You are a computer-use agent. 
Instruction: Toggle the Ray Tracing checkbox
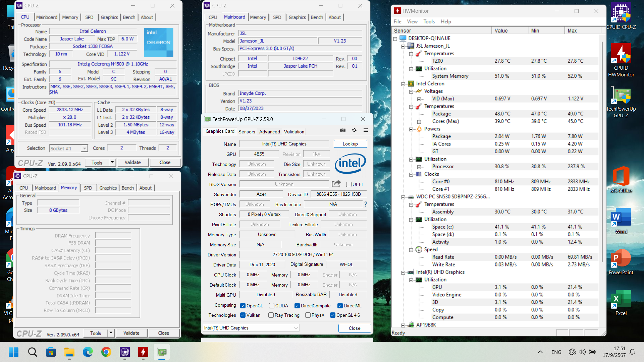tap(271, 315)
